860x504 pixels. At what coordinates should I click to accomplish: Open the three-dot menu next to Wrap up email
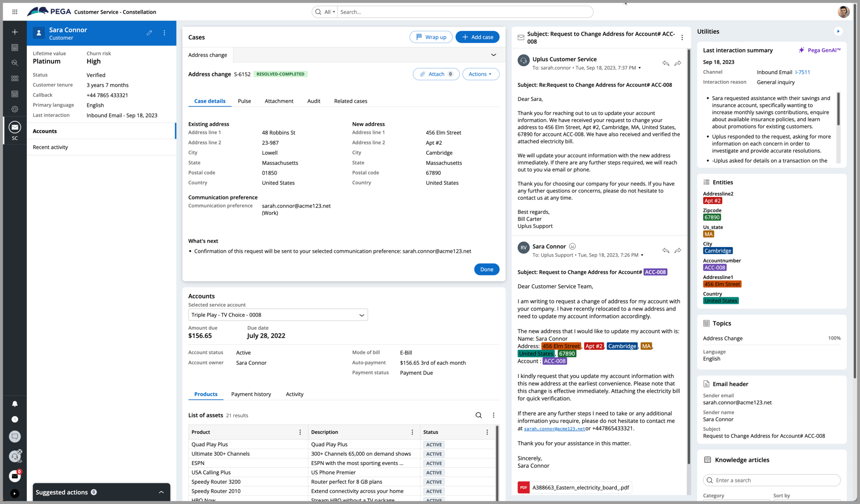pos(682,38)
